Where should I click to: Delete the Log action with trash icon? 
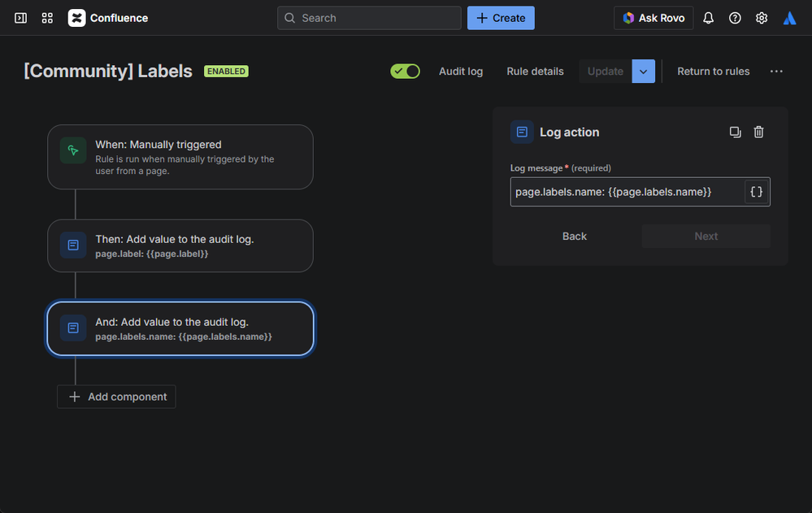pos(758,133)
